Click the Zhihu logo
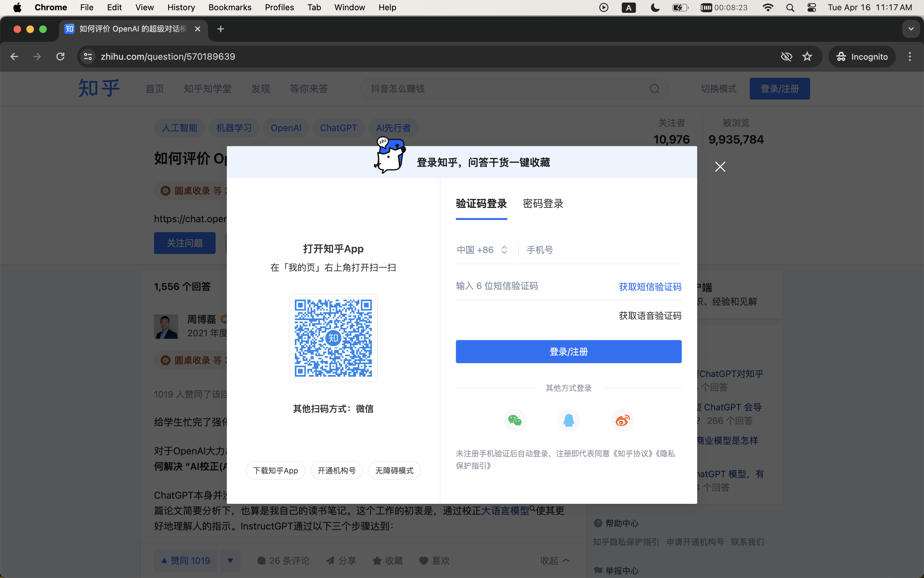This screenshot has width=924, height=578. (x=99, y=88)
